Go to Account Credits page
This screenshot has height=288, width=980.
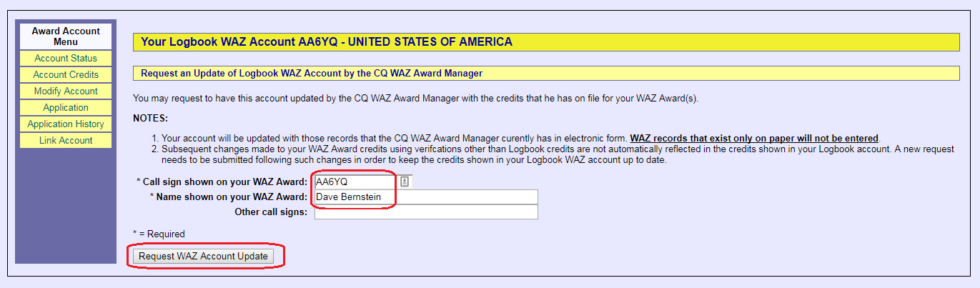[x=66, y=75]
